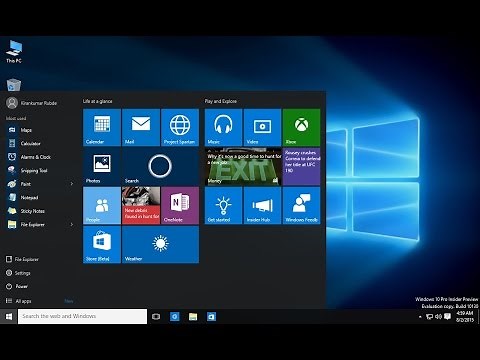Open network status tray icon
480x360 pixels.
429,317
